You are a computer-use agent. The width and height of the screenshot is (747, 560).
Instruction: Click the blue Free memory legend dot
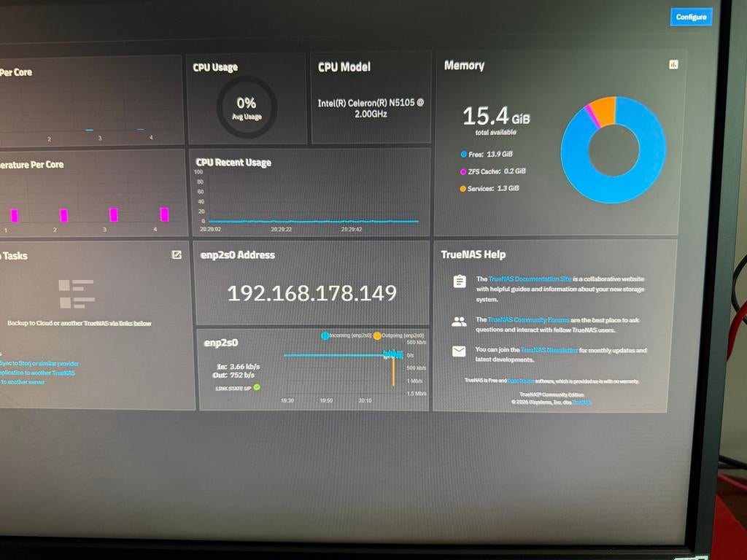point(463,155)
